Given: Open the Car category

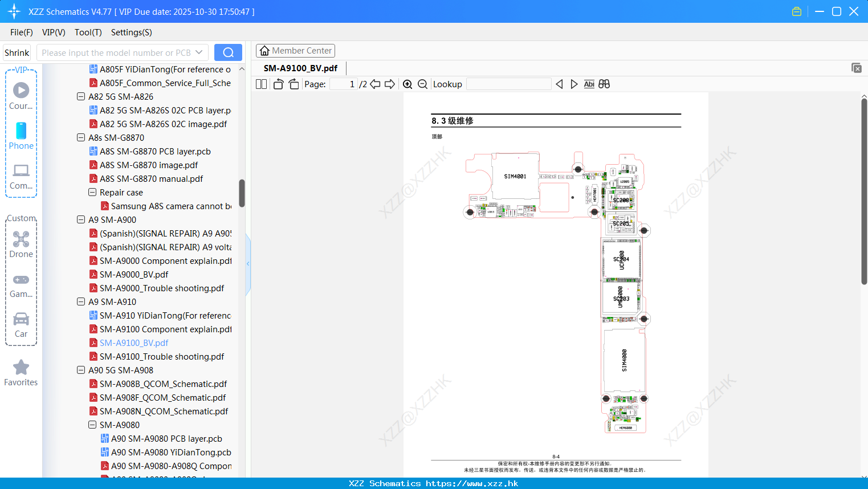Looking at the screenshot, I should tap(21, 325).
